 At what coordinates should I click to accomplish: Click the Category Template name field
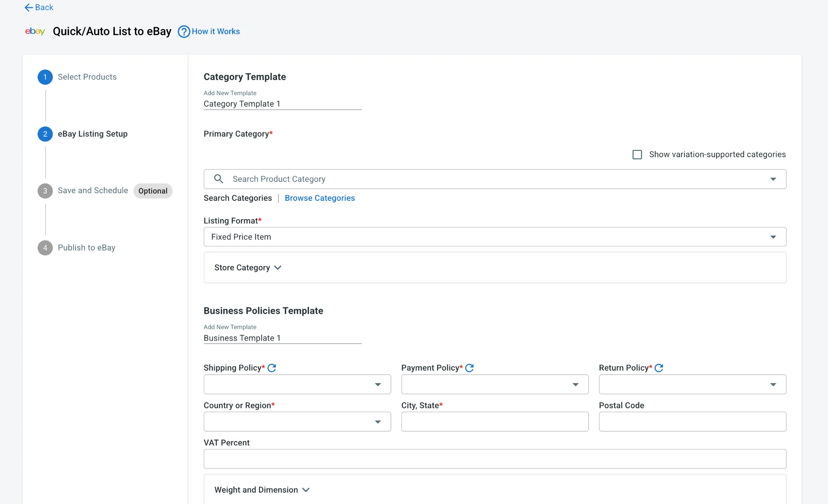[x=283, y=104]
